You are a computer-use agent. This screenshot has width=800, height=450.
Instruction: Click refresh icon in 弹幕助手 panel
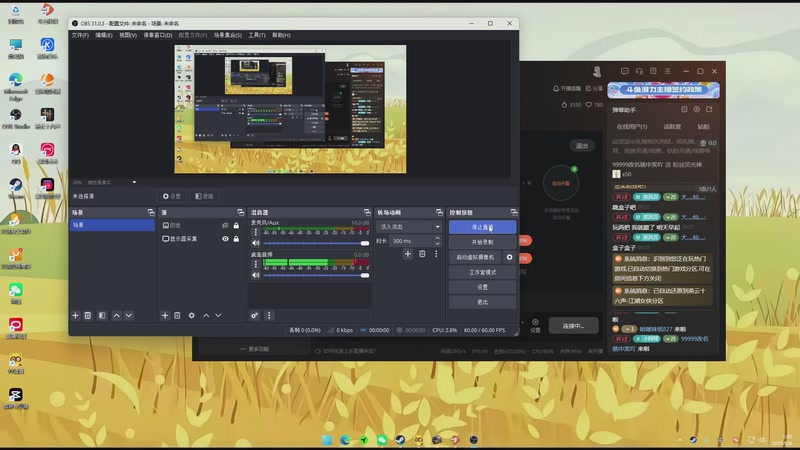point(709,109)
